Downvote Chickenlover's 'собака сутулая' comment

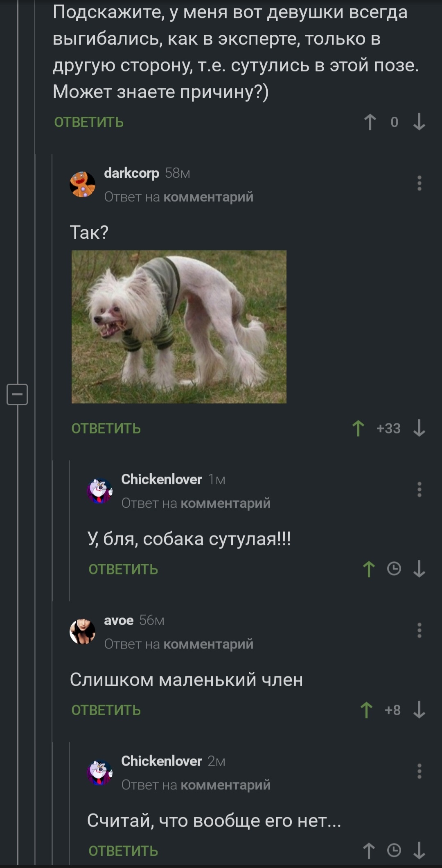(x=419, y=569)
